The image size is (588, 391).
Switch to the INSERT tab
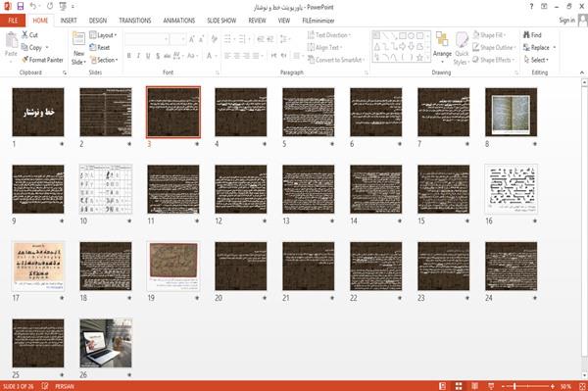tap(69, 21)
